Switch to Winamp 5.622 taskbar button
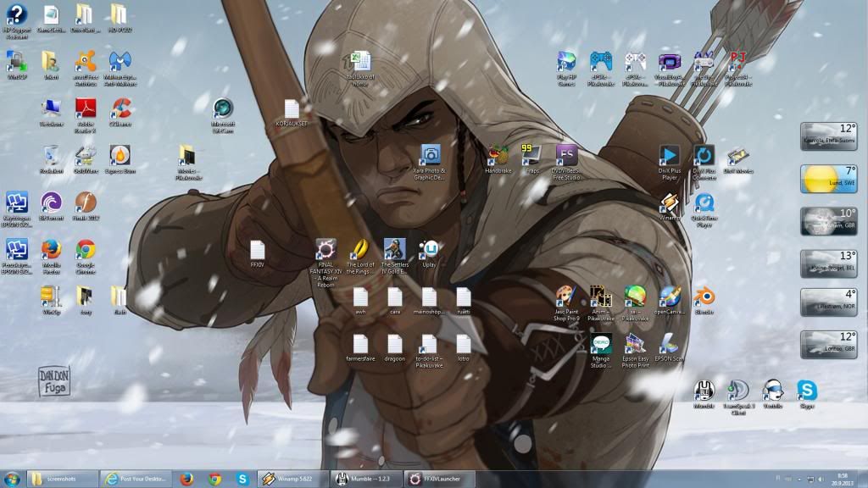868x488 pixels. pyautogui.click(x=292, y=479)
